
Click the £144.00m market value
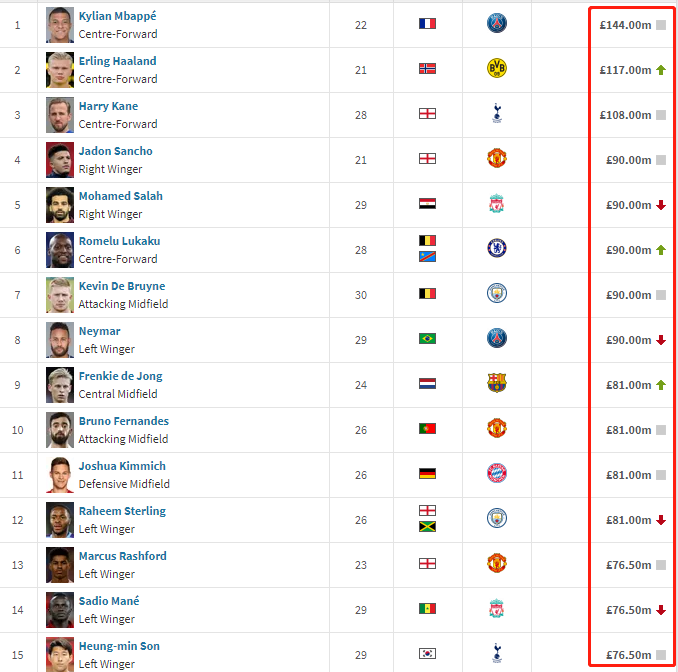coord(625,25)
